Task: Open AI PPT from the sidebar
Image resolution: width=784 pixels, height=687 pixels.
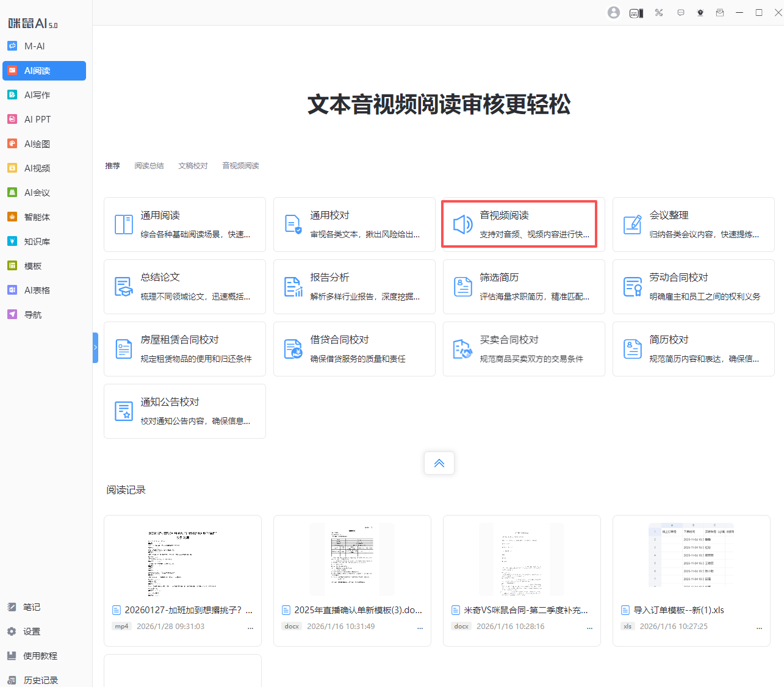Action: click(x=37, y=120)
